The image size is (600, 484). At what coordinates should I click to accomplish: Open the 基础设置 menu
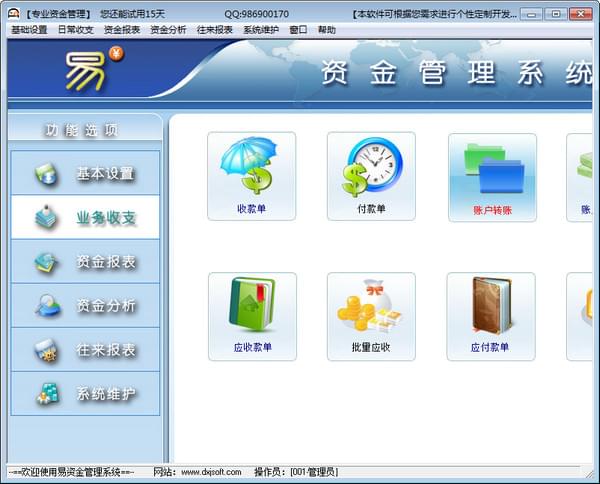click(29, 30)
